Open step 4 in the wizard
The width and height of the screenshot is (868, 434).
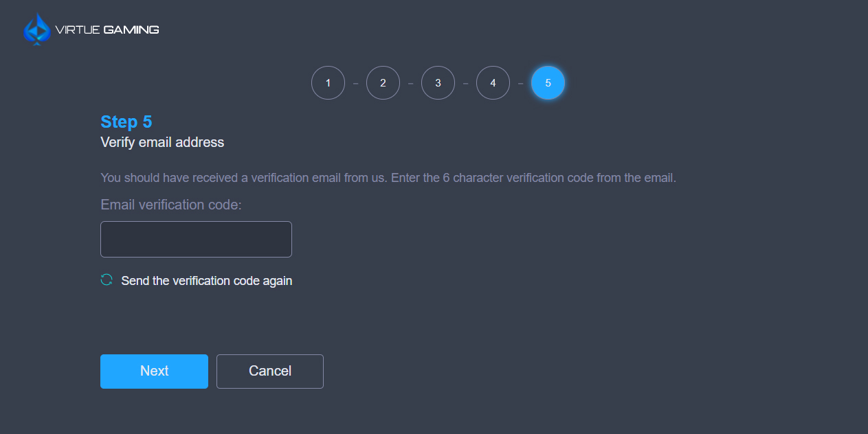coord(493,83)
